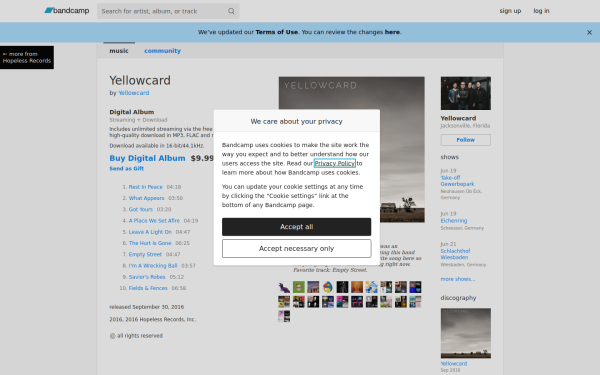
Task: Open discography Yellowcard album thumbnail
Action: pyautogui.click(x=466, y=333)
